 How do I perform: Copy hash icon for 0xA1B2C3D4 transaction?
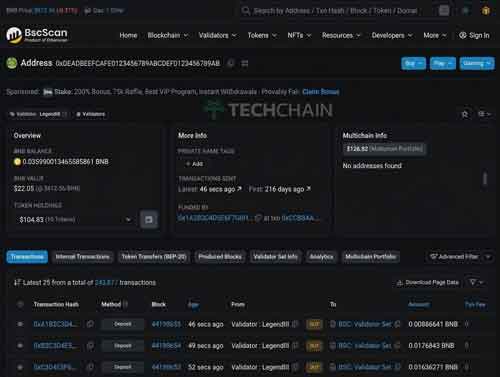[90, 324]
